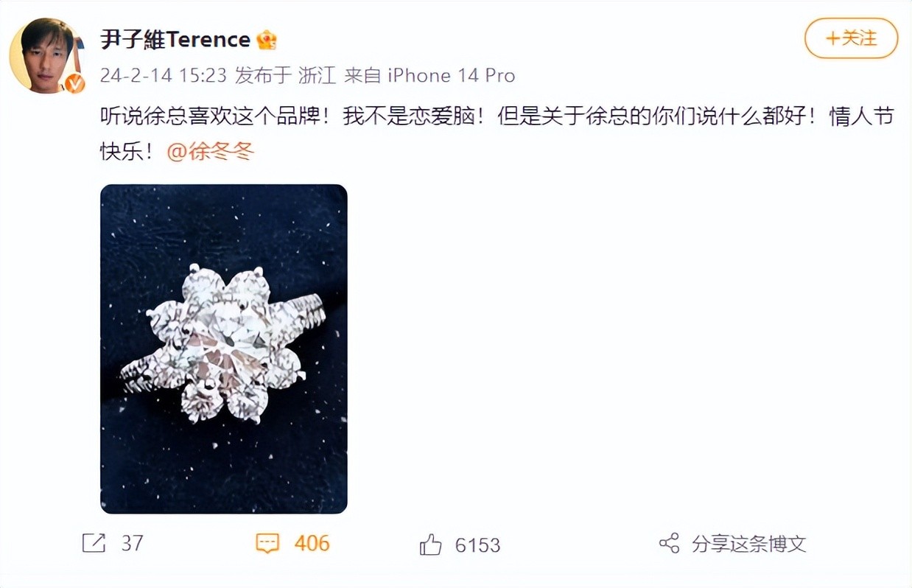Click the repost arrow icon

pos(94,544)
